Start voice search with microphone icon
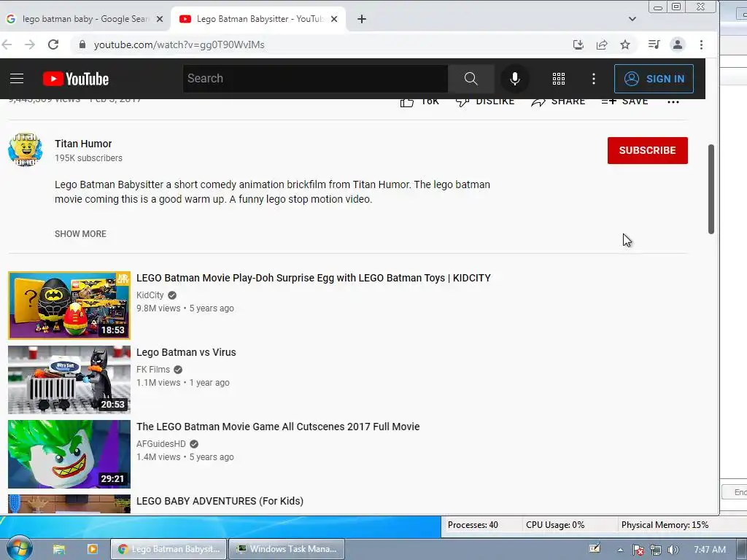The image size is (747, 560). [515, 79]
